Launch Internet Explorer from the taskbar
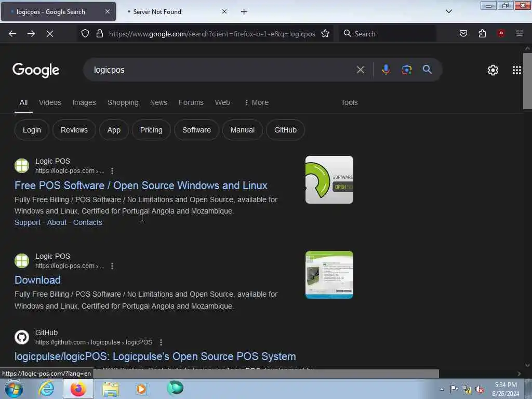 click(46, 389)
